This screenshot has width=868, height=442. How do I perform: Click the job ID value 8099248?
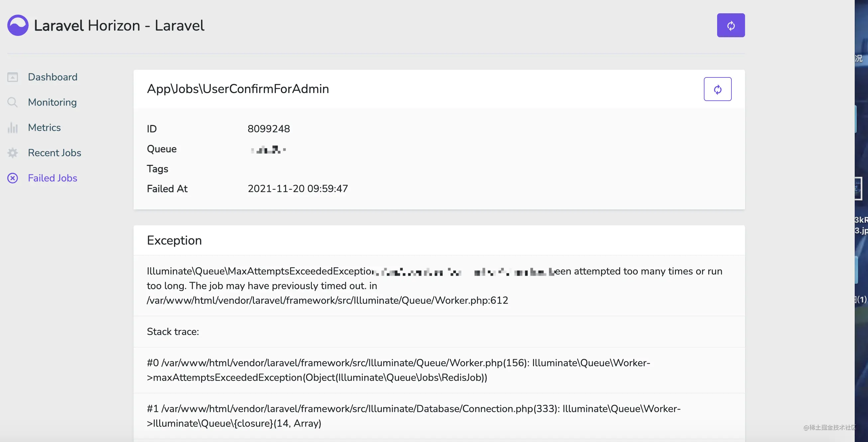point(269,129)
